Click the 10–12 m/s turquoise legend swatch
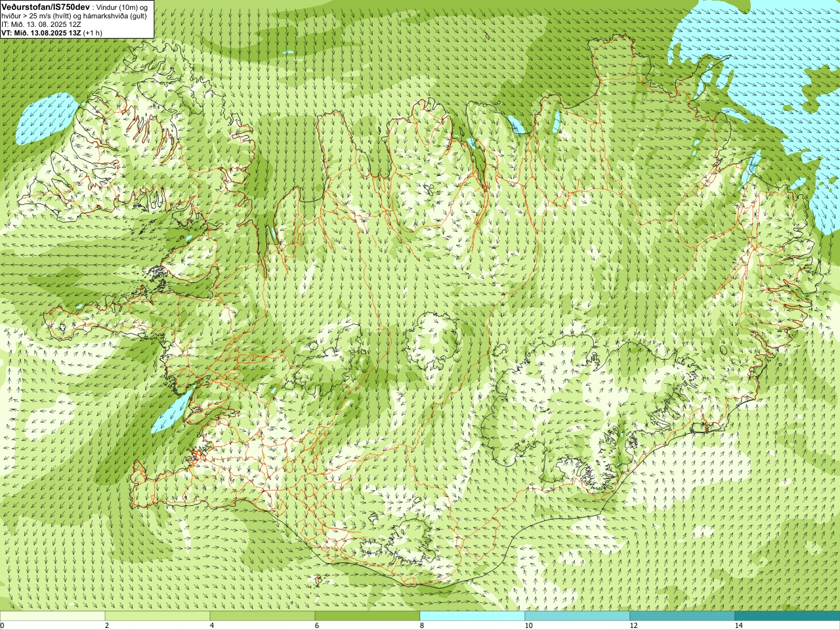The width and height of the screenshot is (840, 630). (577, 616)
